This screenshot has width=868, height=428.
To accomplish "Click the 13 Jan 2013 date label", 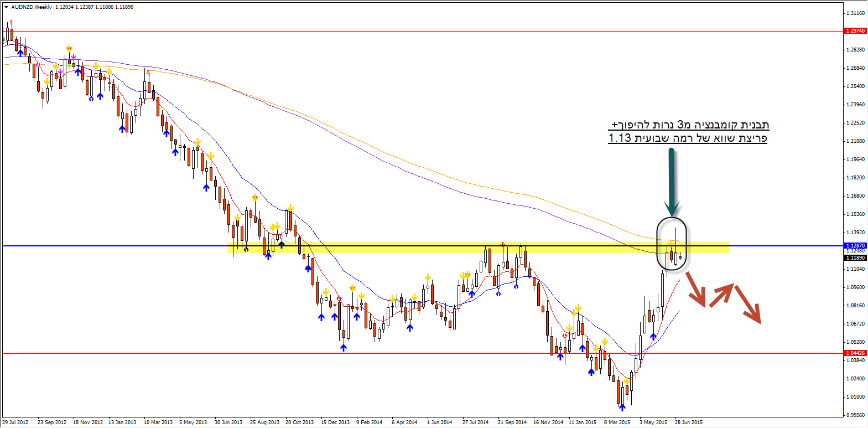I will click(122, 422).
